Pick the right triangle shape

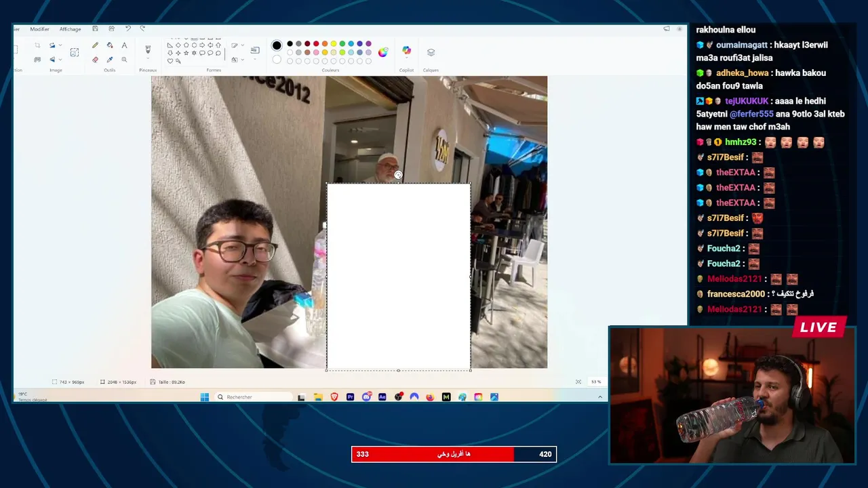[x=170, y=45]
